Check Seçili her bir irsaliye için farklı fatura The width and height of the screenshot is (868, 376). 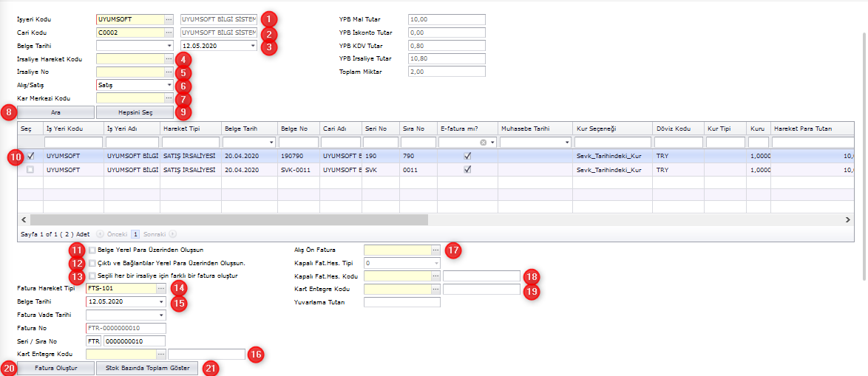[x=92, y=276]
